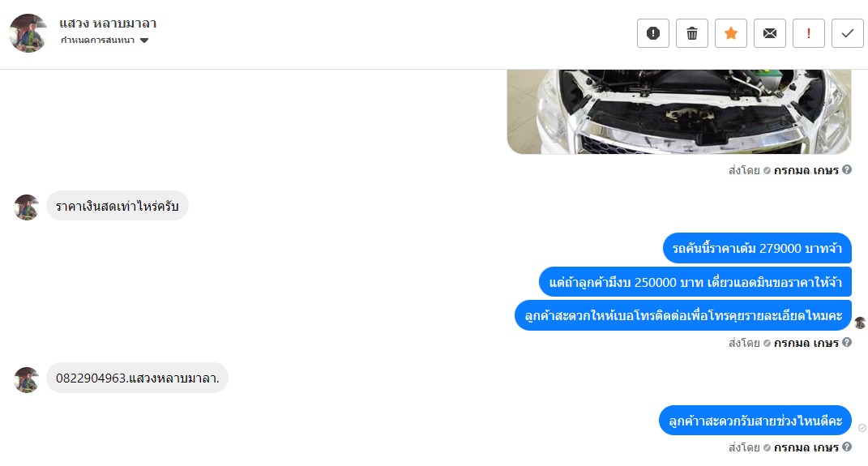
Task: Open the car engine photo attachment
Action: 678,111
